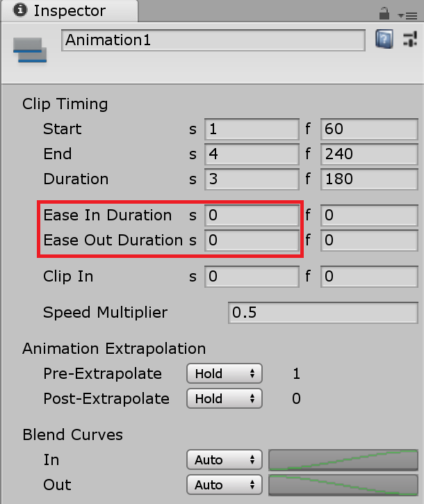
Task: Click the Duration seconds field
Action: point(252,179)
